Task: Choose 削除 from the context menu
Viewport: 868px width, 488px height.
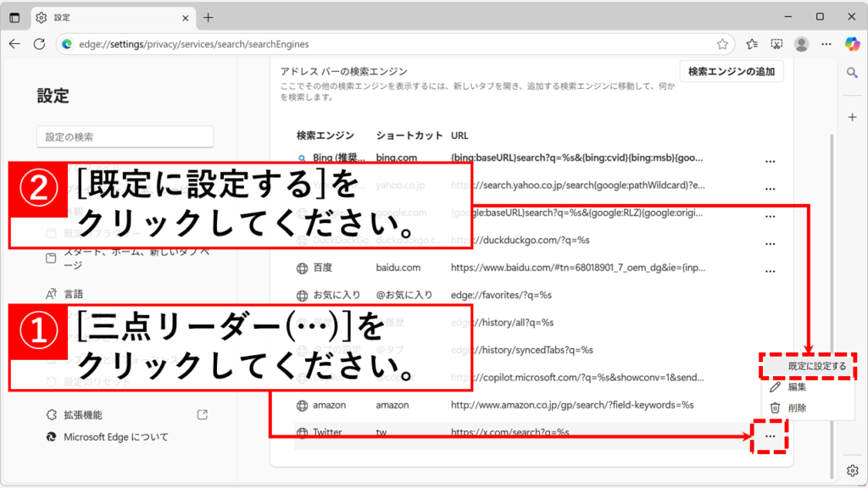Action: pyautogui.click(x=808, y=408)
